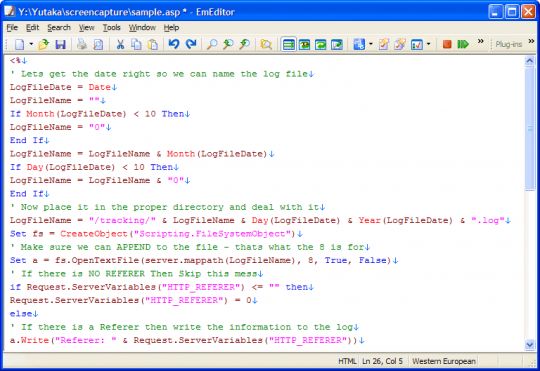Open Properties for Current Configuration icon
This screenshot has width=540, height=371.
tap(383, 44)
